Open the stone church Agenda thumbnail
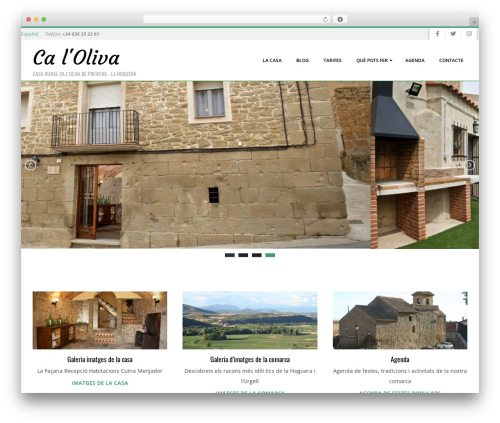 click(400, 320)
